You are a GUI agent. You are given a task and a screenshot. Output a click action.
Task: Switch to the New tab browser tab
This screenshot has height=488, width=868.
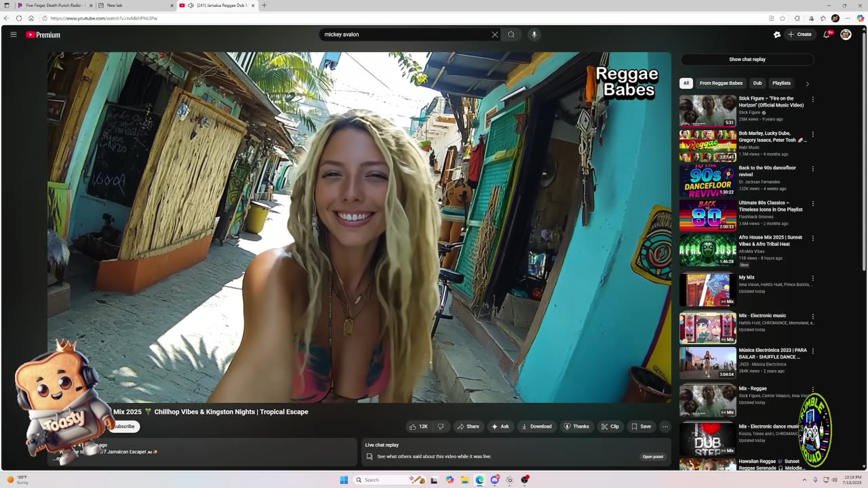tap(135, 5)
